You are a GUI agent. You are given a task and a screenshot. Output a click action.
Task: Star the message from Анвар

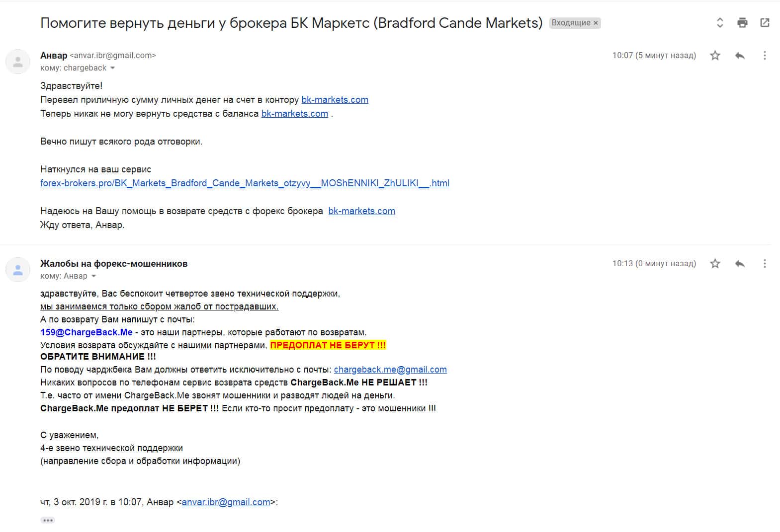(x=715, y=56)
